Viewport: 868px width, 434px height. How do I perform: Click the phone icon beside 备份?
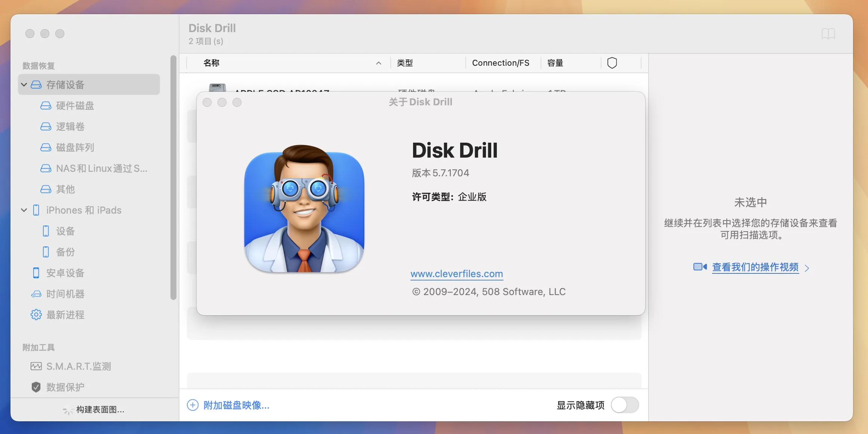[46, 252]
